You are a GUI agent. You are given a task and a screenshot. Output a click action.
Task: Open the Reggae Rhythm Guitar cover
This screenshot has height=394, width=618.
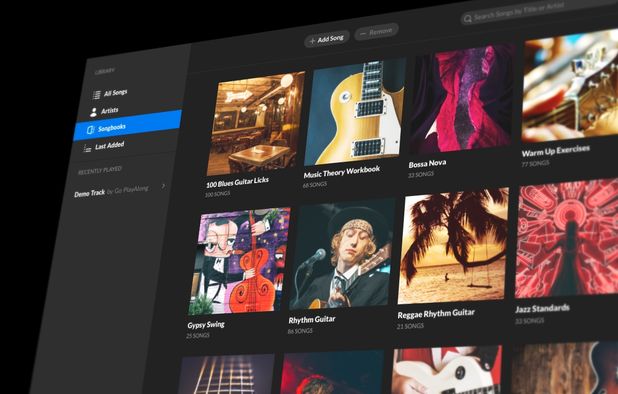click(x=453, y=245)
